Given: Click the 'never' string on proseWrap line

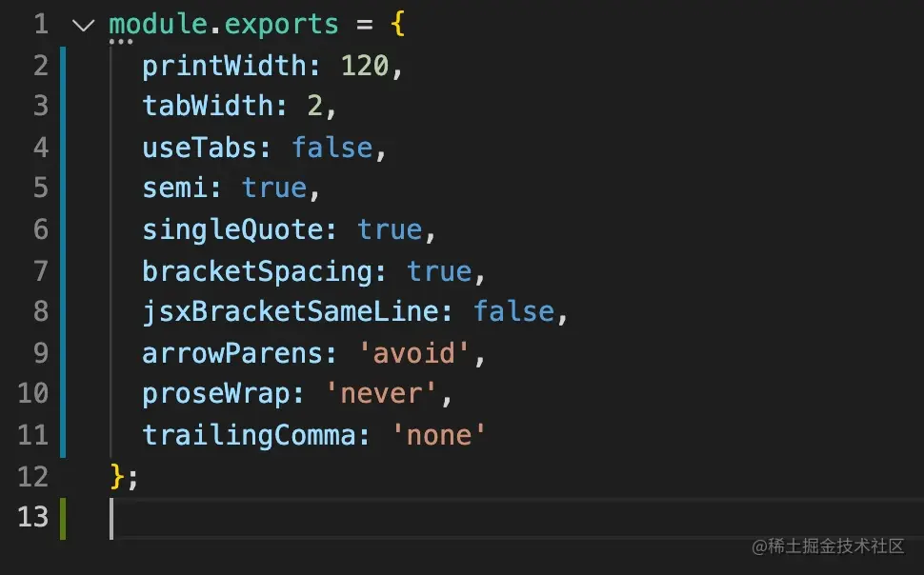Looking at the screenshot, I should pyautogui.click(x=381, y=393).
